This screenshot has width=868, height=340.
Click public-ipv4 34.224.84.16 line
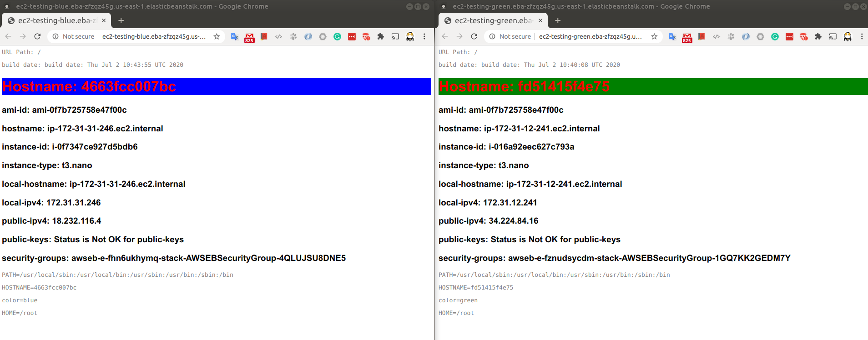click(488, 221)
